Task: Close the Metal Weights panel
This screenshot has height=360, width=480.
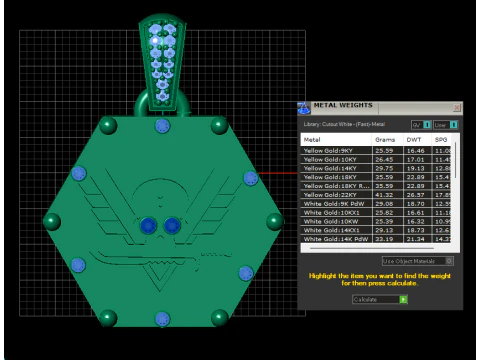Action: 457,108
